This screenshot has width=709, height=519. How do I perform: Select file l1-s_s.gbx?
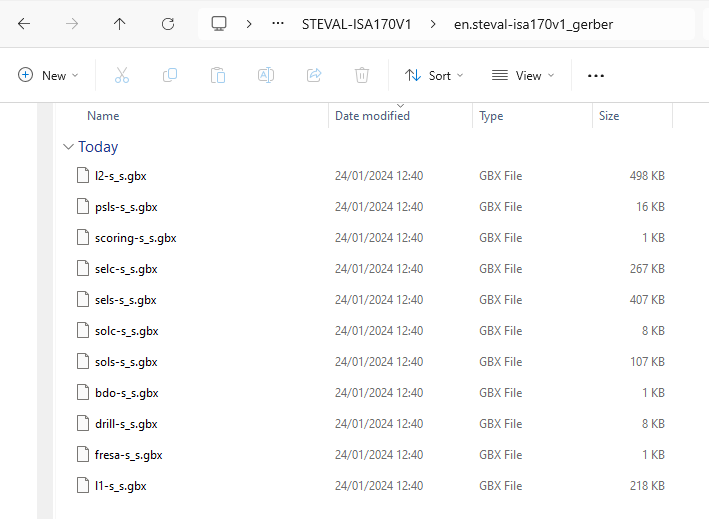120,486
